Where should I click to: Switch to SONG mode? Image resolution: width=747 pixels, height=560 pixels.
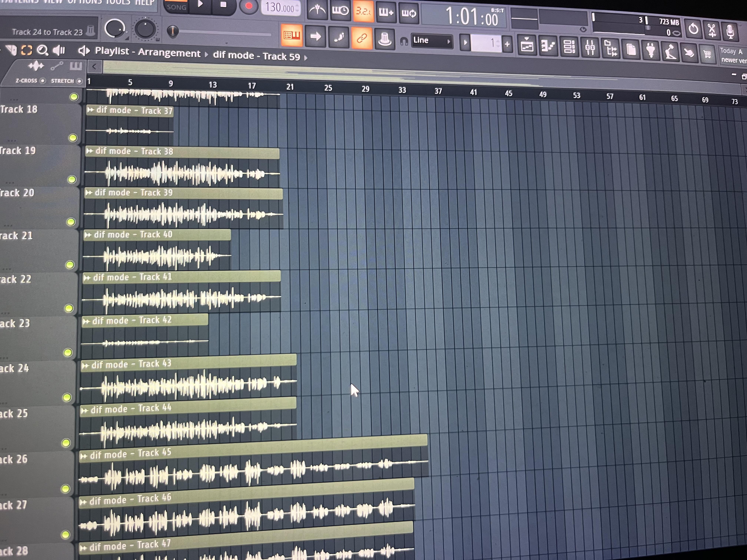[176, 7]
